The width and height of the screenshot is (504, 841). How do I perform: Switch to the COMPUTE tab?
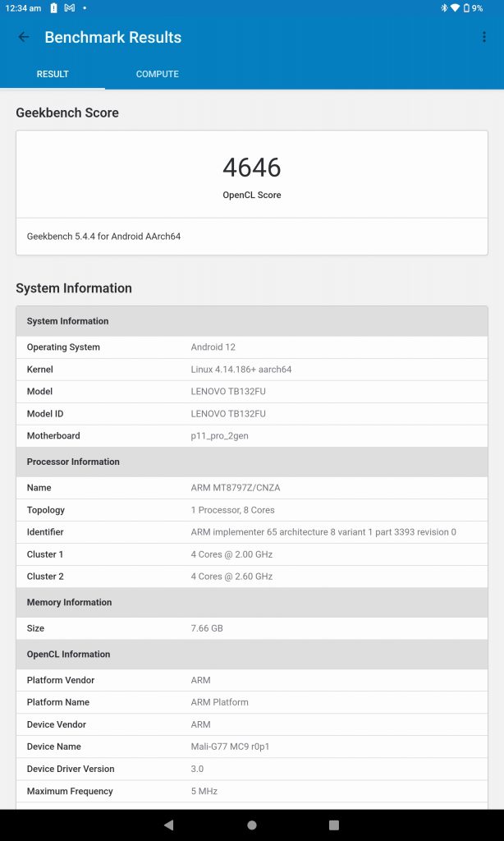(157, 74)
